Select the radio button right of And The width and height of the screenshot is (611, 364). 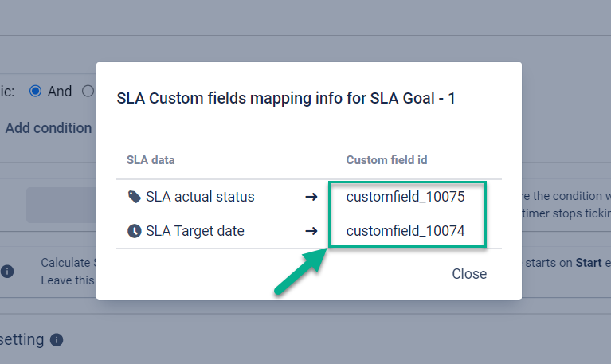88,91
